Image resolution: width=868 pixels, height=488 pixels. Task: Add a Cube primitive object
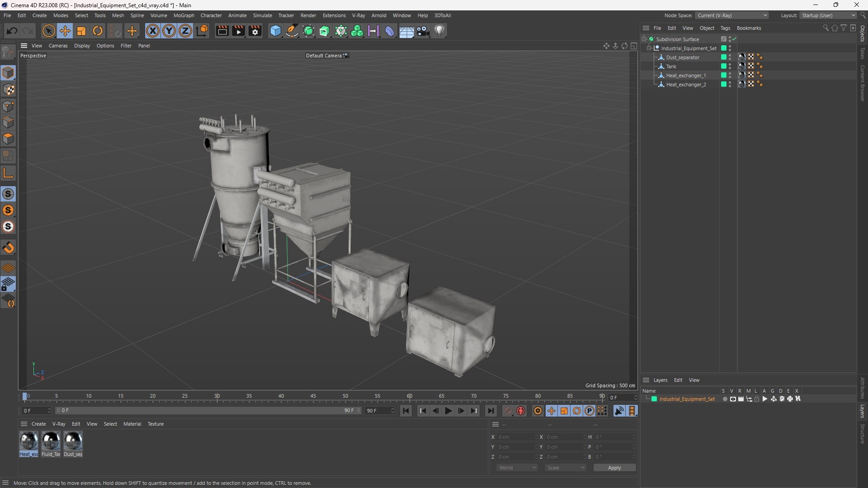275,31
